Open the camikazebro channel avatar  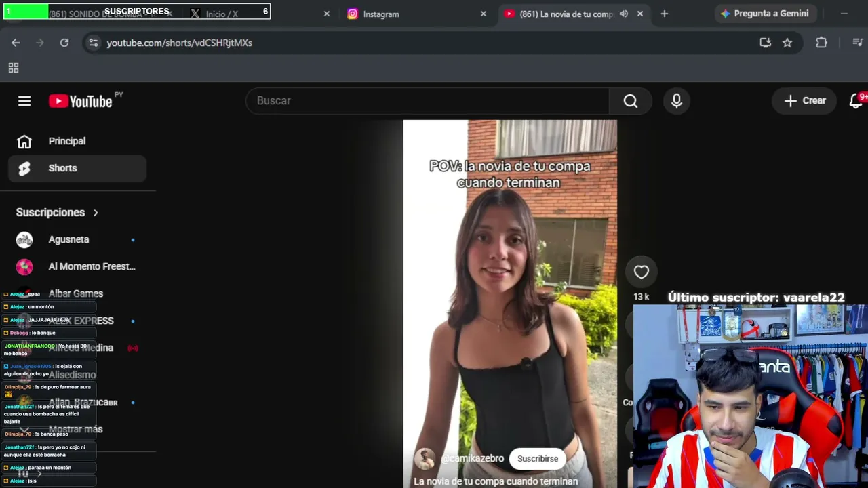(x=425, y=459)
